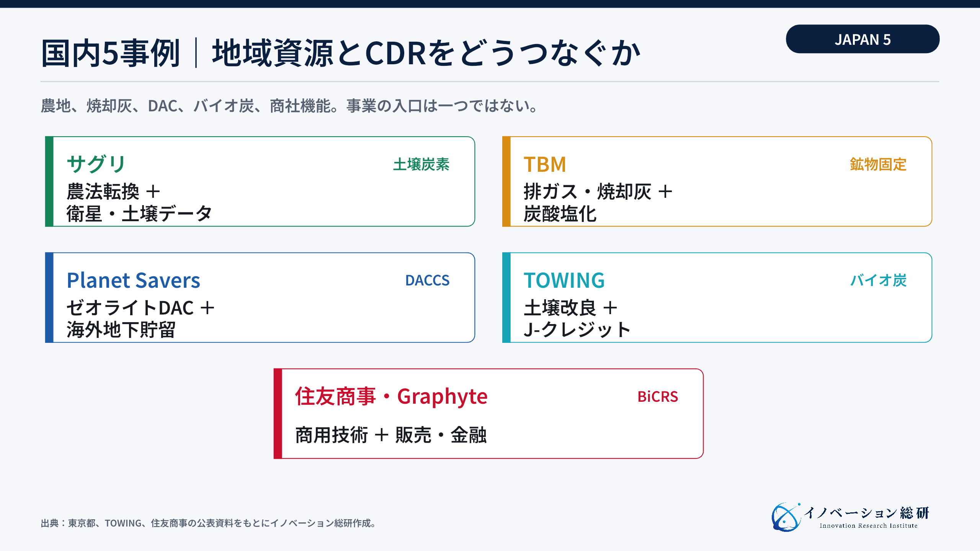Click the text ゼオライトDAC +
980x551 pixels.
141,308
